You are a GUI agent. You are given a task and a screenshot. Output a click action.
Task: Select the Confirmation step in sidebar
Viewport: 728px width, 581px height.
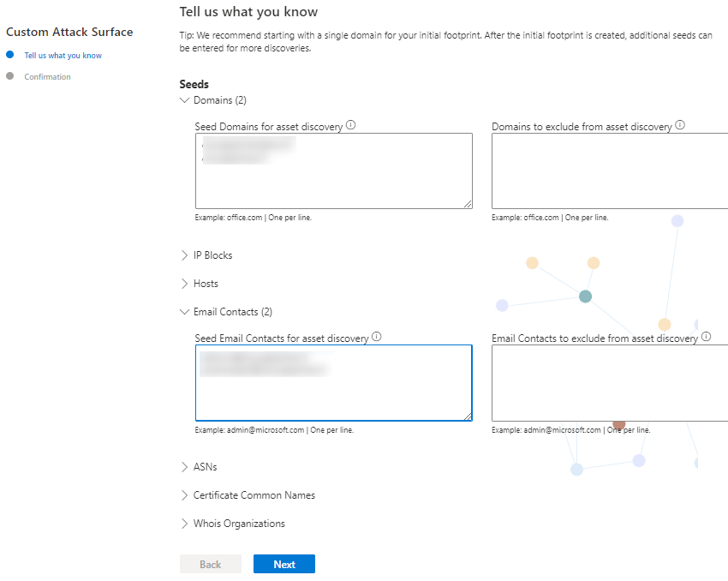(47, 77)
